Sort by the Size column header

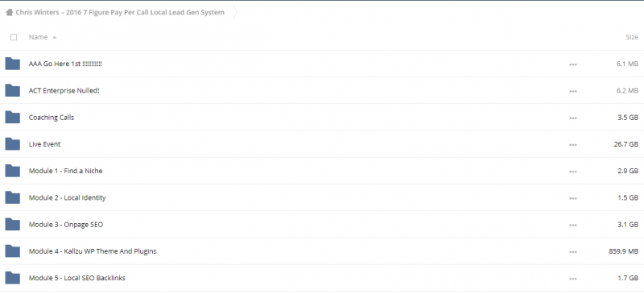pyautogui.click(x=632, y=37)
